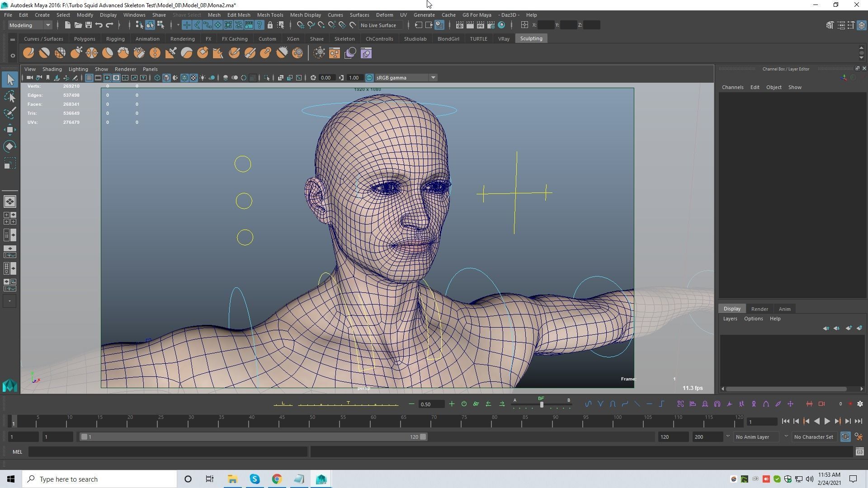
Task: Open the Render Settings icon in the status line
Action: (x=491, y=25)
